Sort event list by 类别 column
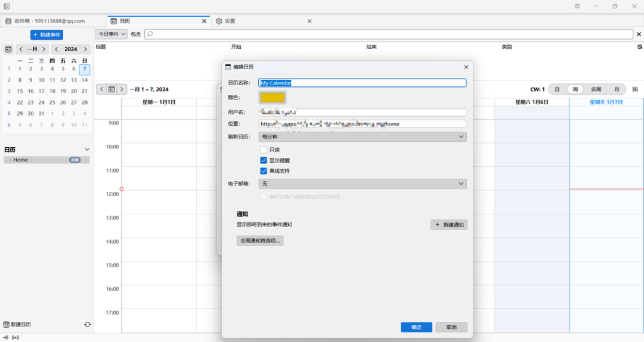This screenshot has width=644, height=342. 567,47
